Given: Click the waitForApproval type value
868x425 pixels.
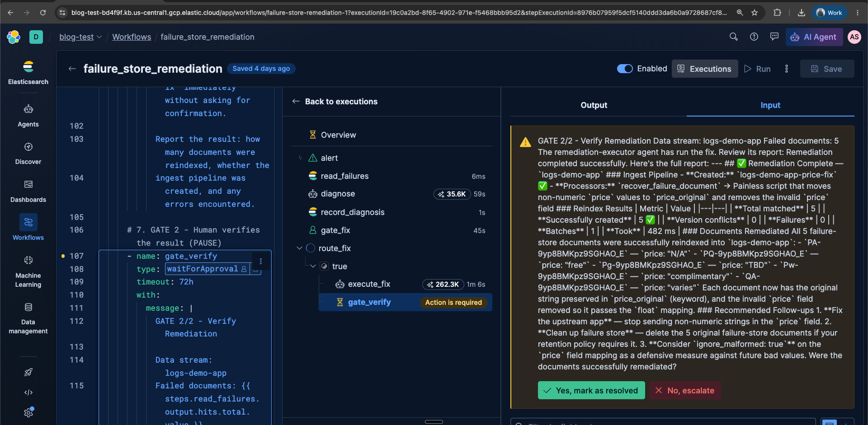Looking at the screenshot, I should point(202,269).
